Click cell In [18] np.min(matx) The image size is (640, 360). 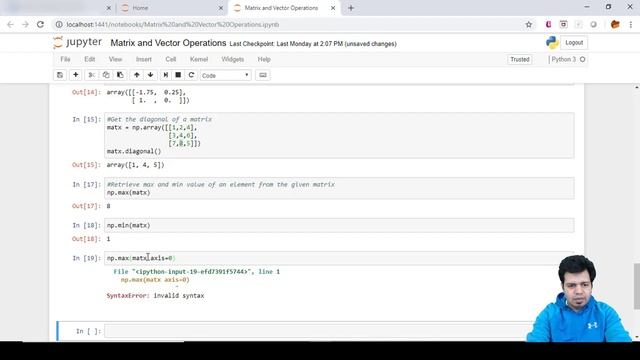pos(339,225)
